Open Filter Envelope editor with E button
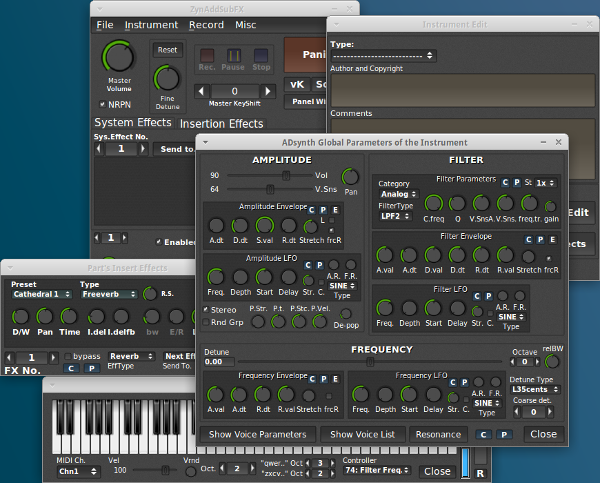This screenshot has width=600, height=483. tap(553, 240)
